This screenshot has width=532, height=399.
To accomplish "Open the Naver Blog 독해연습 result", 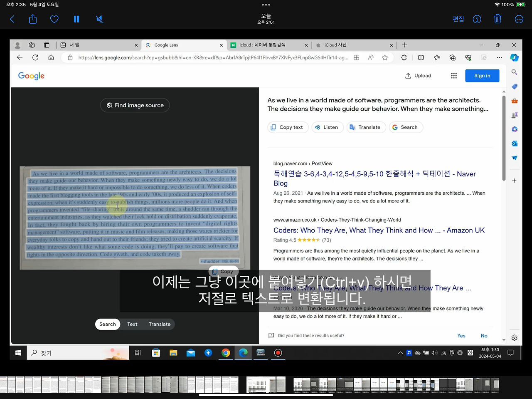I will point(374,178).
